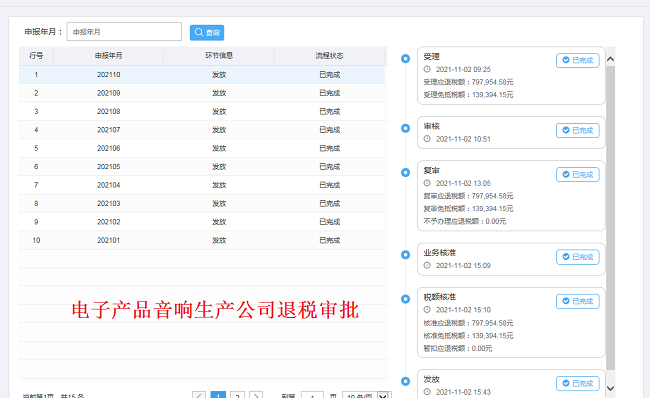Select the row with 202101

point(202,240)
